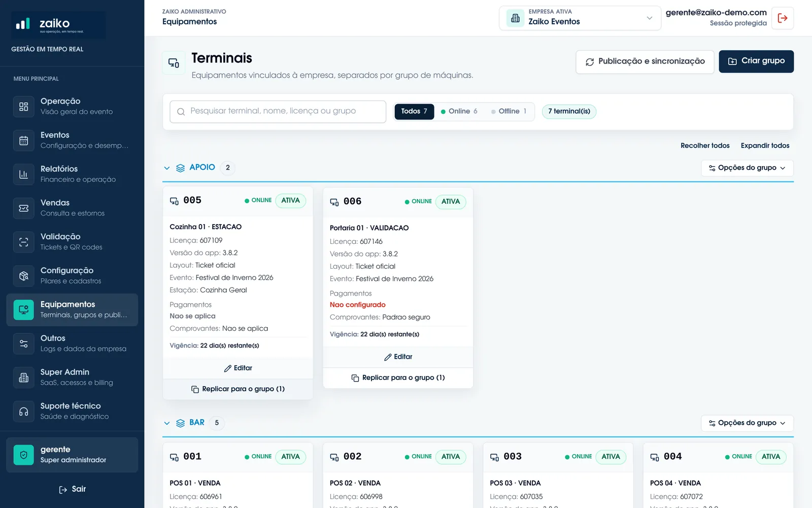Viewport: 812px width, 508px height.
Task: Click the terminal icon beside 005
Action: pyautogui.click(x=174, y=201)
